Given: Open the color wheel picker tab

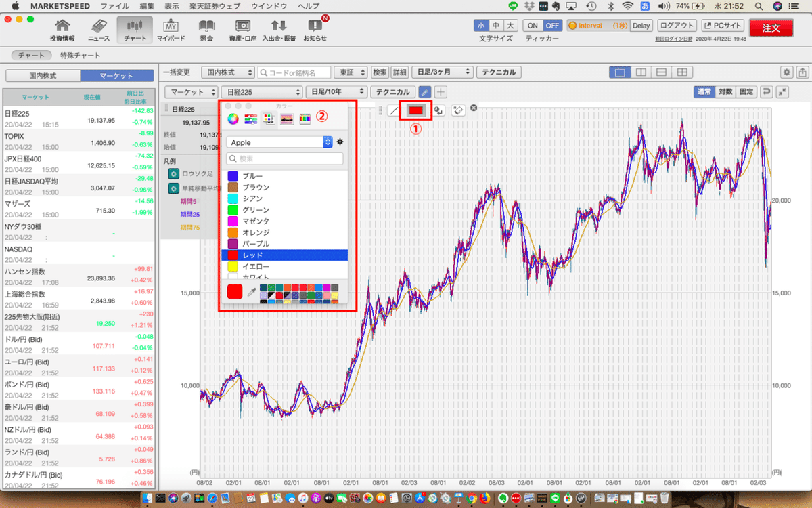Looking at the screenshot, I should (x=233, y=119).
